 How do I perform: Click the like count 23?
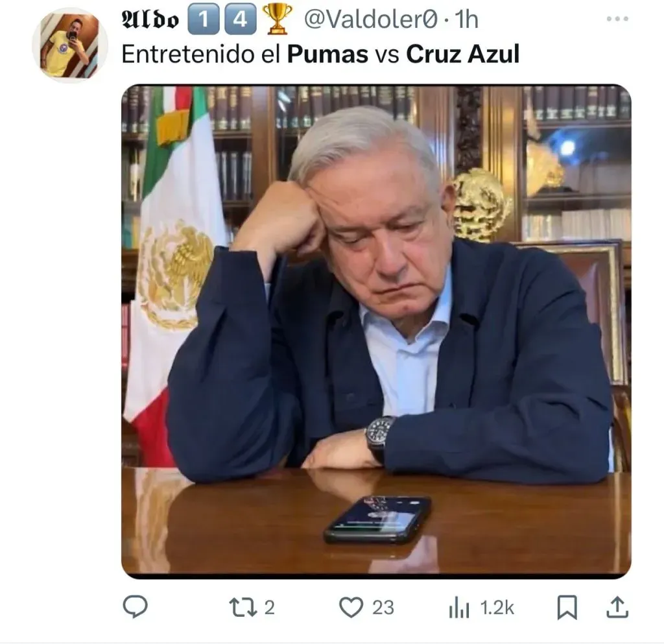tap(383, 608)
